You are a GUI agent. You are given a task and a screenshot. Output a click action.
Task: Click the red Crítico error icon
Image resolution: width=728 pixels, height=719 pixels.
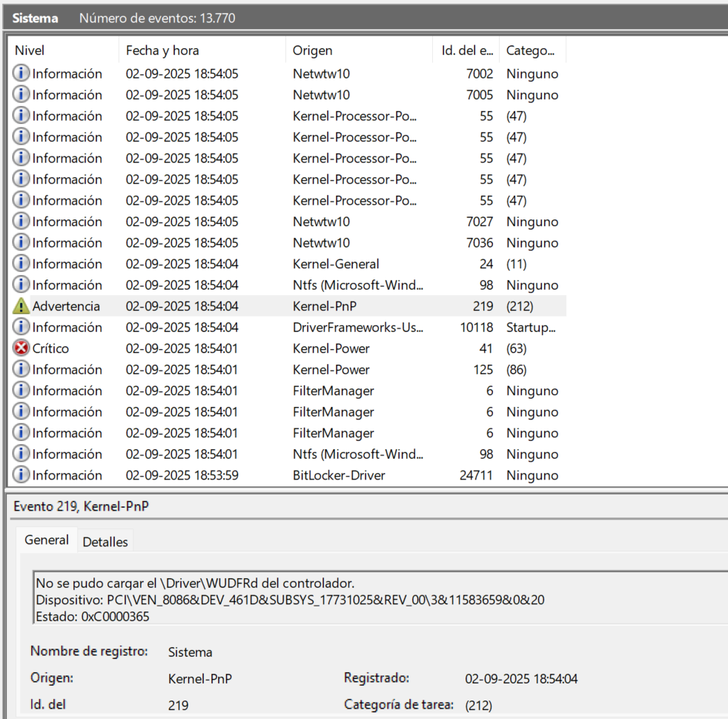[x=21, y=348]
